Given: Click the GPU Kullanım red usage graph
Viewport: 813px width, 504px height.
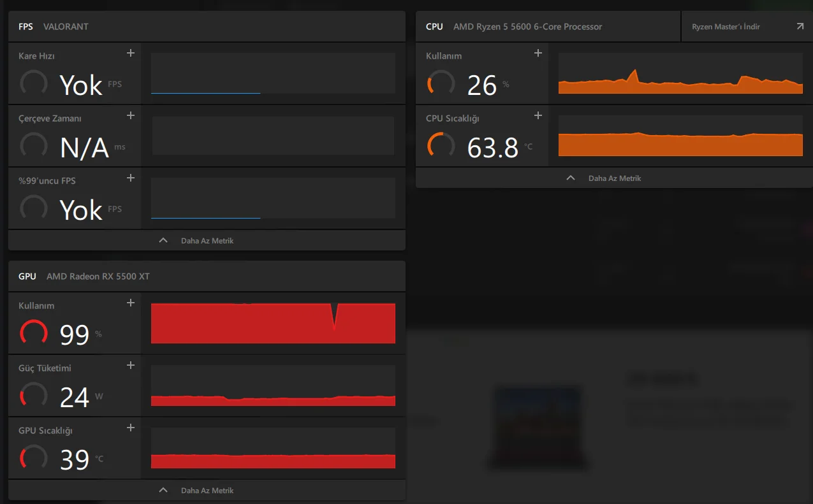Looking at the screenshot, I should point(273,323).
